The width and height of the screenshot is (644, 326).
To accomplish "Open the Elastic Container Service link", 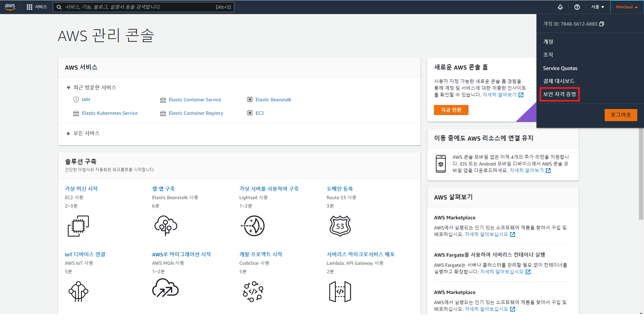I will click(x=195, y=100).
